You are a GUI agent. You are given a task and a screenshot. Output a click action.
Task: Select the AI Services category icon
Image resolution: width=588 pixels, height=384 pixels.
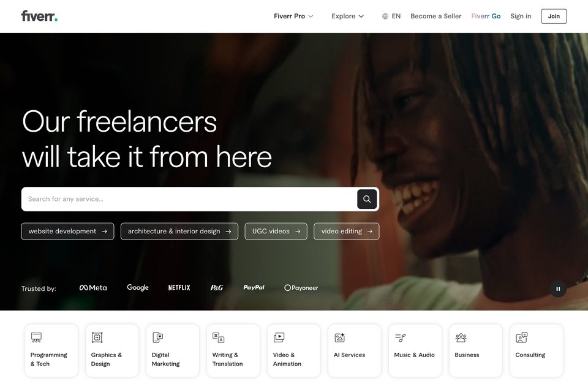pyautogui.click(x=340, y=337)
